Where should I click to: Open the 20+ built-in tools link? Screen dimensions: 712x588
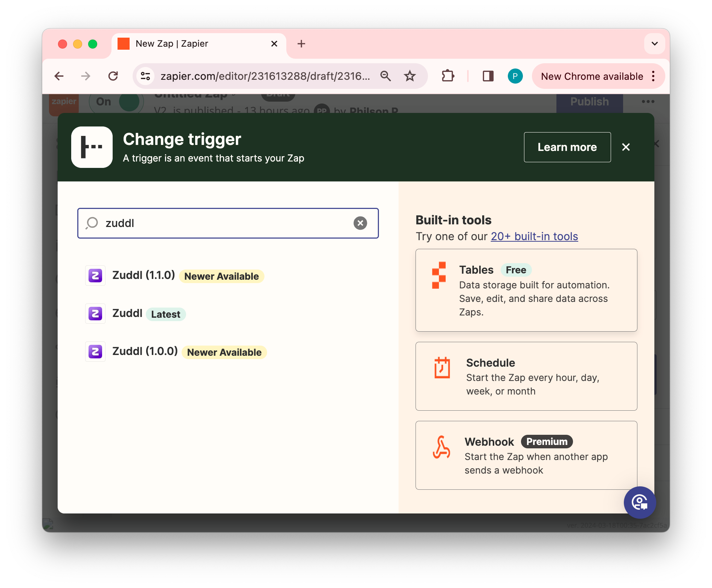(534, 236)
